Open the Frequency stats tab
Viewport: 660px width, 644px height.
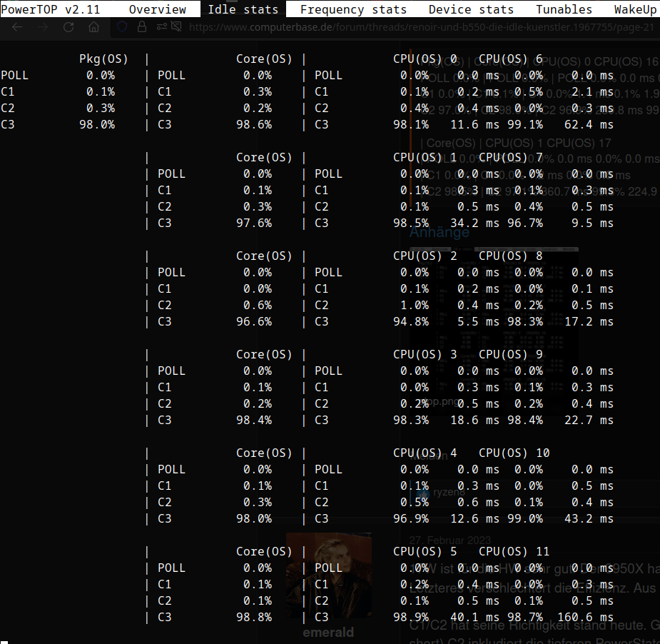tap(353, 9)
